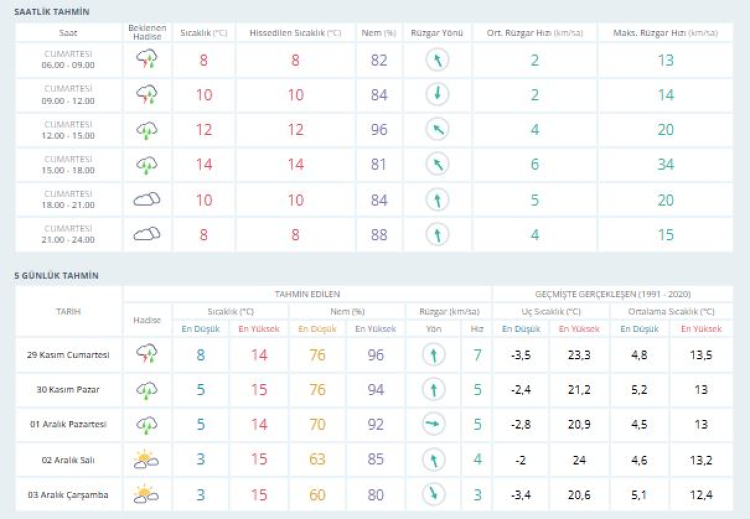The height and width of the screenshot is (519, 750).
Task: Click the partly sunny icon for 03 Aralık Çarşamba
Action: tap(147, 494)
